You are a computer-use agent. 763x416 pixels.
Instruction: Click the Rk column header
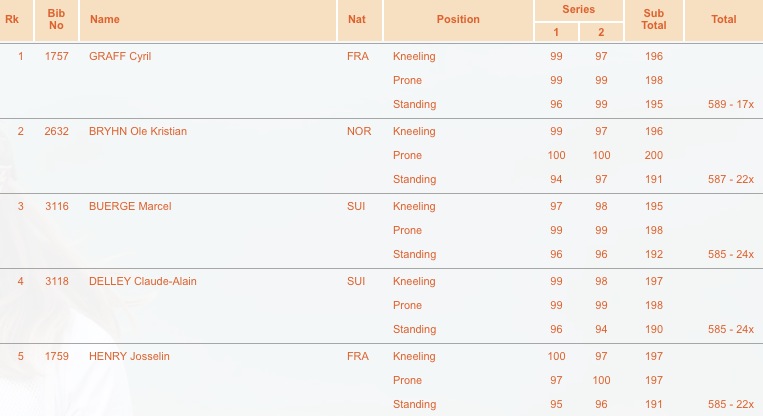pos(12,19)
